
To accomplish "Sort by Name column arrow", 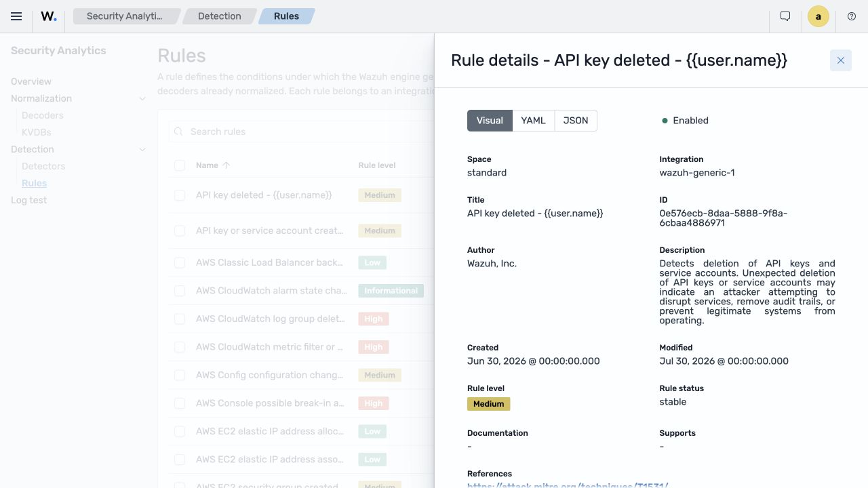I will (x=226, y=165).
